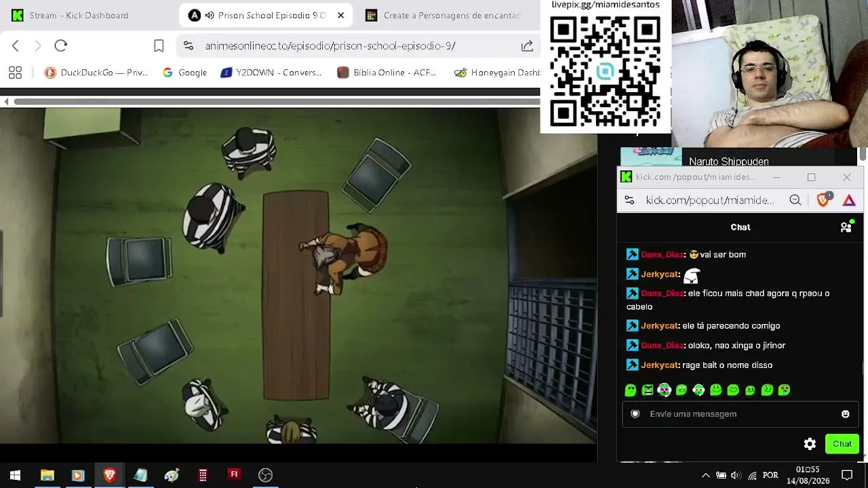Select the second green emote in chat bar
Viewport: 868px width, 488px height.
[648, 390]
